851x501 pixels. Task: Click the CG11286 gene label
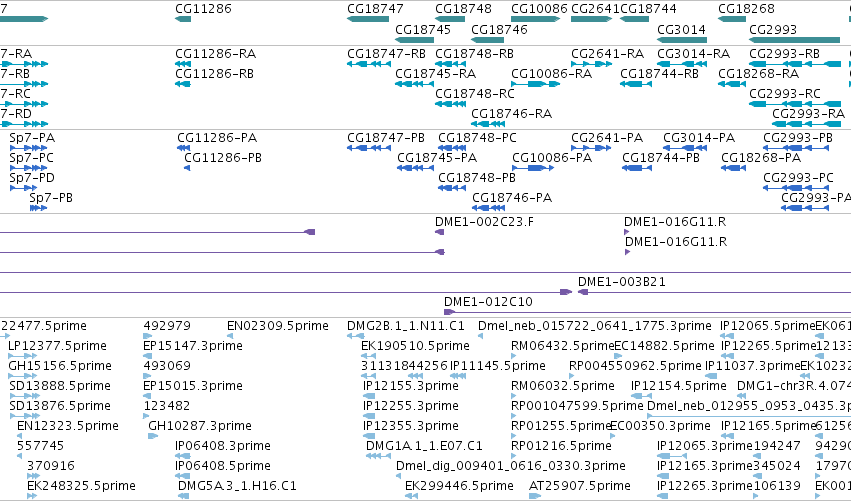(203, 9)
